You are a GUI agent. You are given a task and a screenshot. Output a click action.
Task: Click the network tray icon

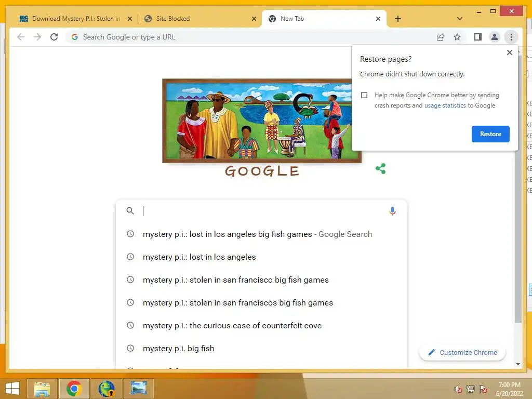tap(470, 389)
